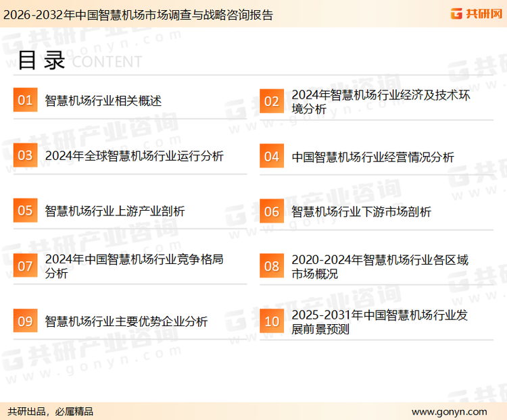Click the orange 01 number badge

[x=25, y=101]
